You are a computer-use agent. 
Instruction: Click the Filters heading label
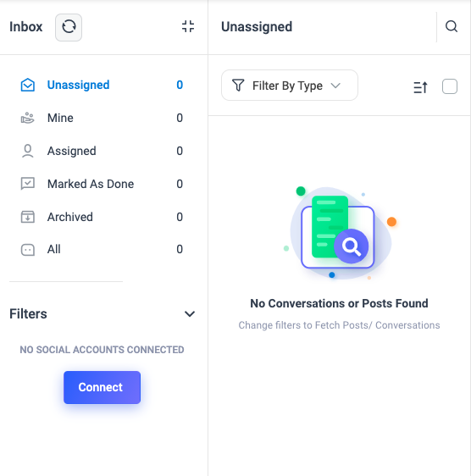28,314
